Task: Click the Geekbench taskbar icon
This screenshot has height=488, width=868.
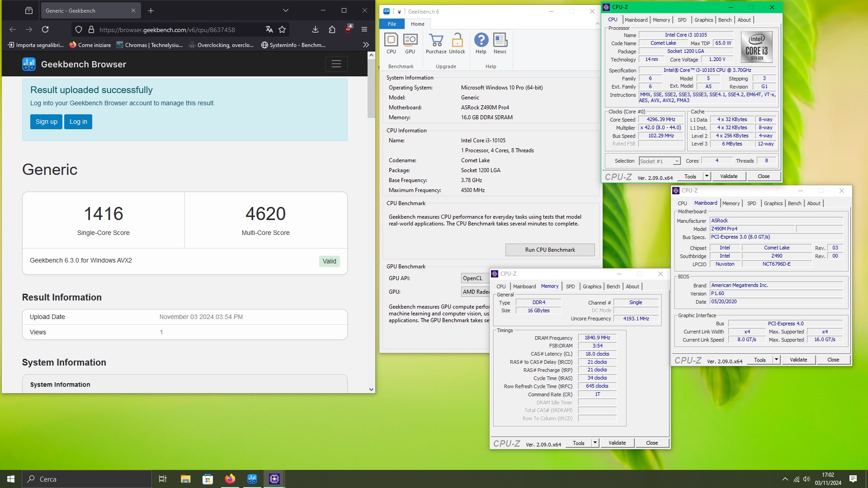Action: click(x=252, y=479)
